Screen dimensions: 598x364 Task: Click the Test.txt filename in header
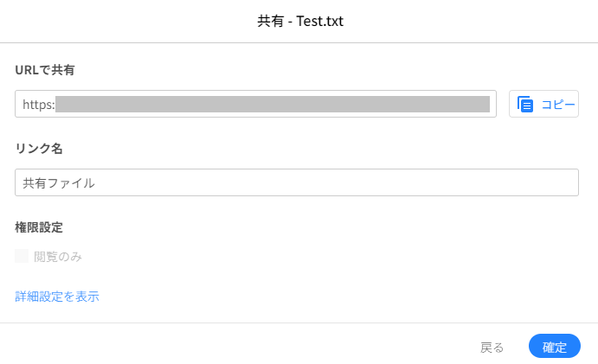pos(320,21)
